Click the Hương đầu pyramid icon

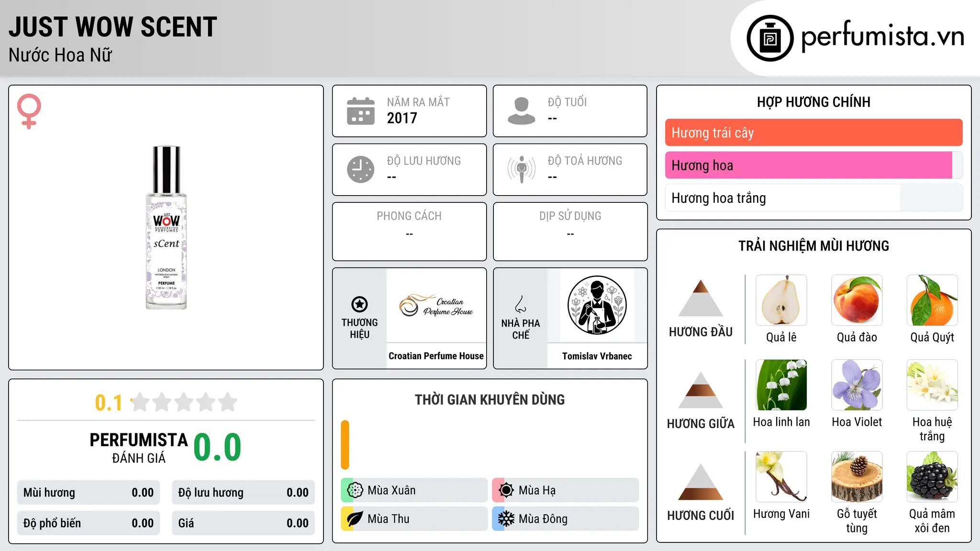tap(701, 298)
